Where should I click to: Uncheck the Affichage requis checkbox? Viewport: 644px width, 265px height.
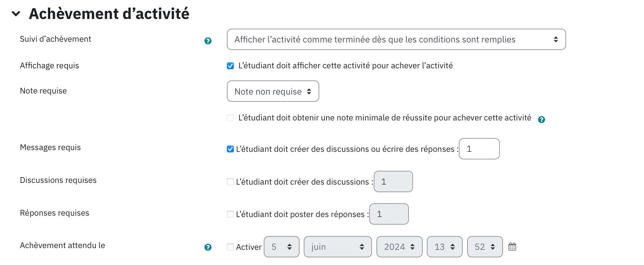[230, 66]
